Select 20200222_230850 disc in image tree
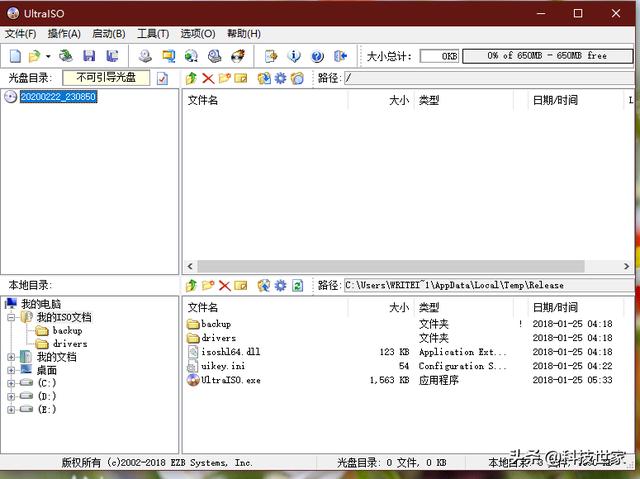This screenshot has height=479, width=640. (x=58, y=97)
